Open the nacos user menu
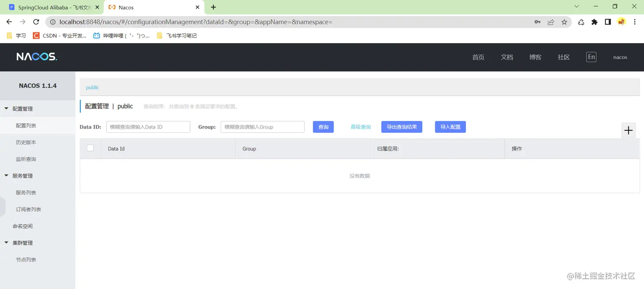This screenshot has width=644, height=289. pyautogui.click(x=620, y=57)
